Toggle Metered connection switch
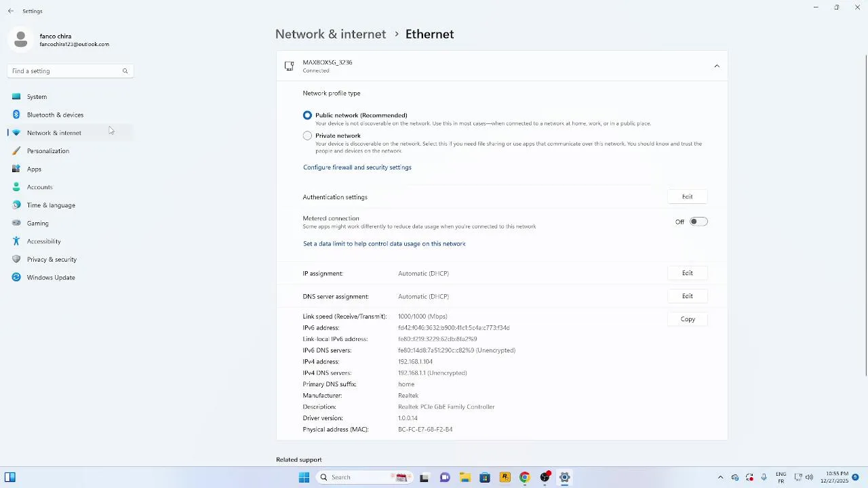The height and width of the screenshot is (488, 868). coord(698,222)
